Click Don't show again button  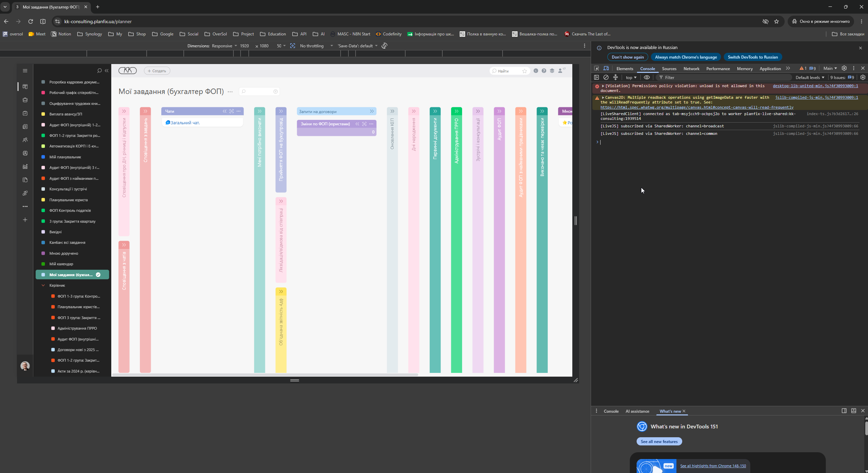pyautogui.click(x=627, y=57)
